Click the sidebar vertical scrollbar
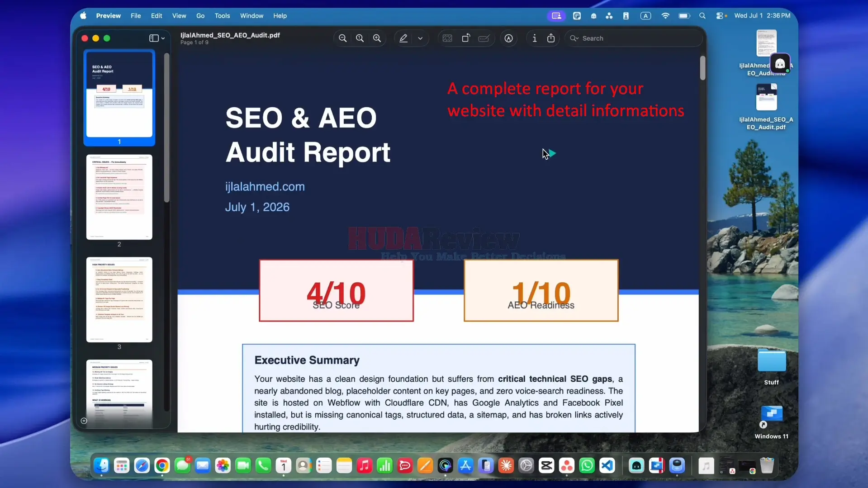 coord(166,128)
